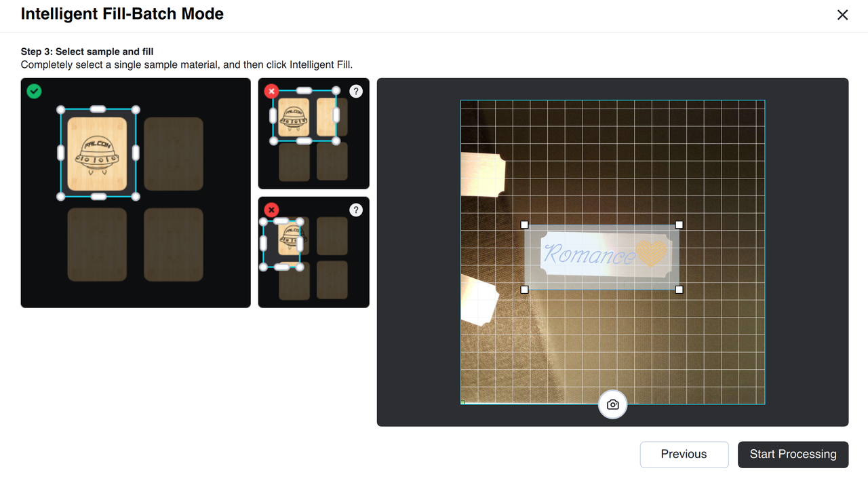Click the FALCON UFO engraved wood sample
This screenshot has width=868, height=477.
(x=98, y=153)
